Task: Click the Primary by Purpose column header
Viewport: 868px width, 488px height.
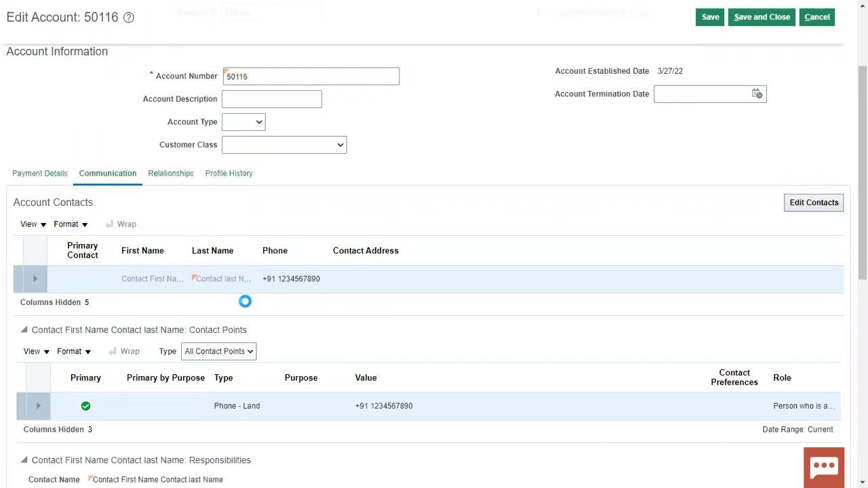Action: (x=165, y=378)
